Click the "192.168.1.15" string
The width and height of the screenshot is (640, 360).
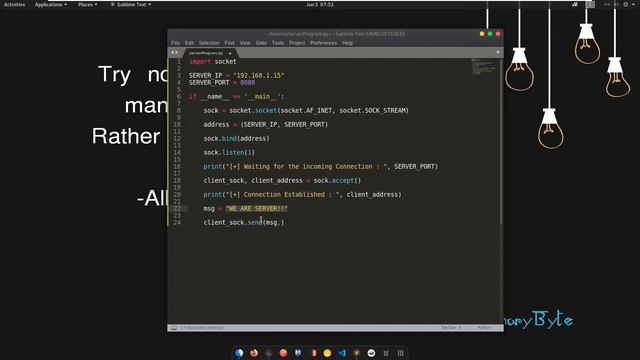point(258,76)
